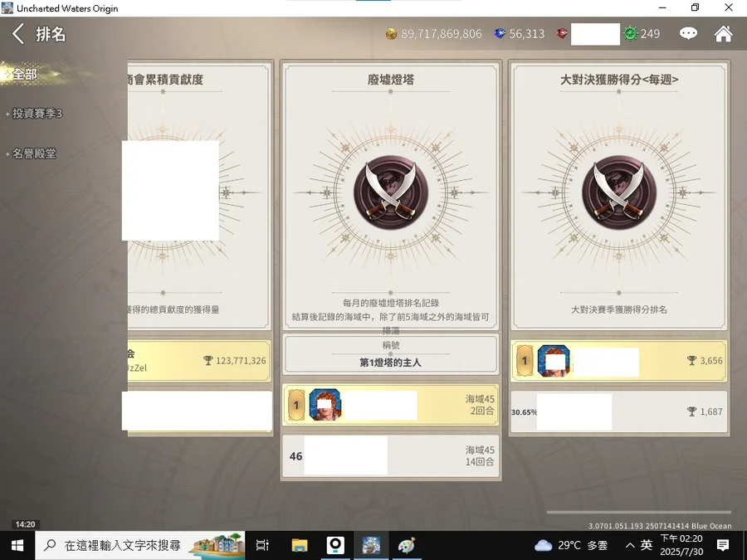The image size is (747, 560).
Task: Click the horizontal scrollbar at bottom right
Action: (x=638, y=513)
